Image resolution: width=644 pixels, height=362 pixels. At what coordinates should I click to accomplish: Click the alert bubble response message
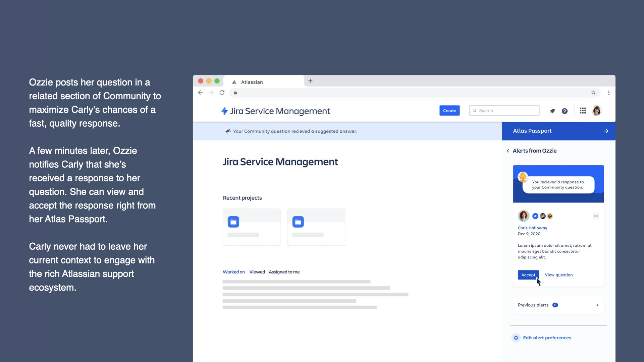point(558,185)
